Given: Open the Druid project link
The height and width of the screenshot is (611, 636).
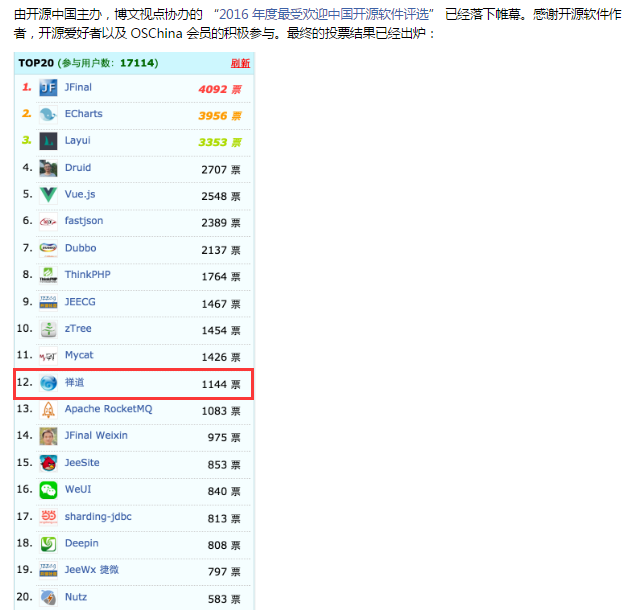Looking at the screenshot, I should point(78,168).
